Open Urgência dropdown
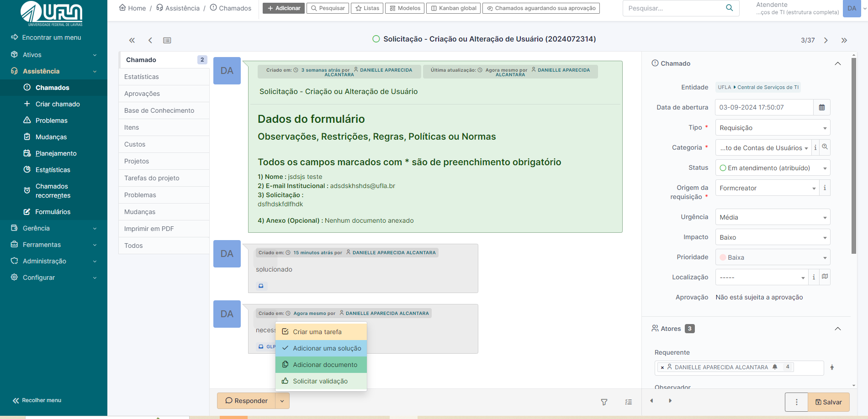 coord(773,217)
